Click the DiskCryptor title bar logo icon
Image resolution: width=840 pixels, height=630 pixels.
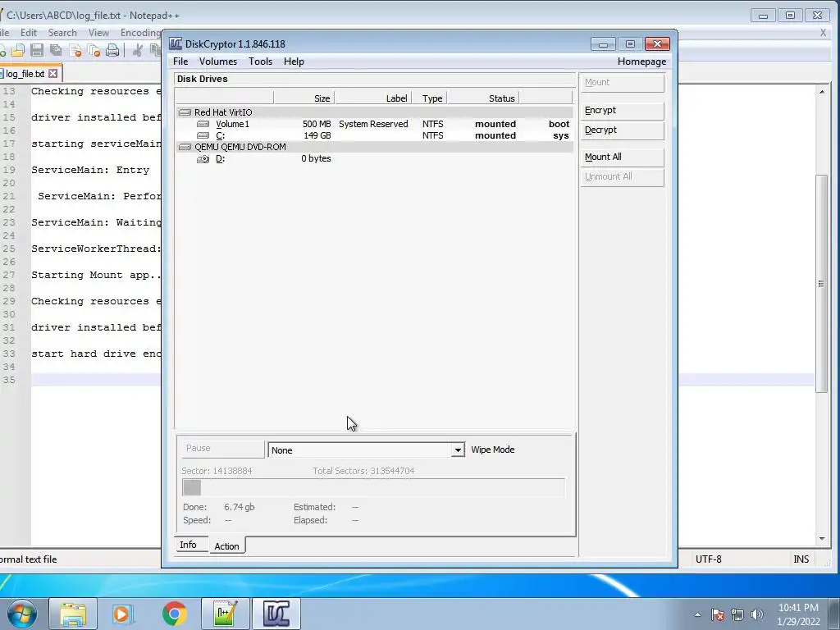point(176,44)
